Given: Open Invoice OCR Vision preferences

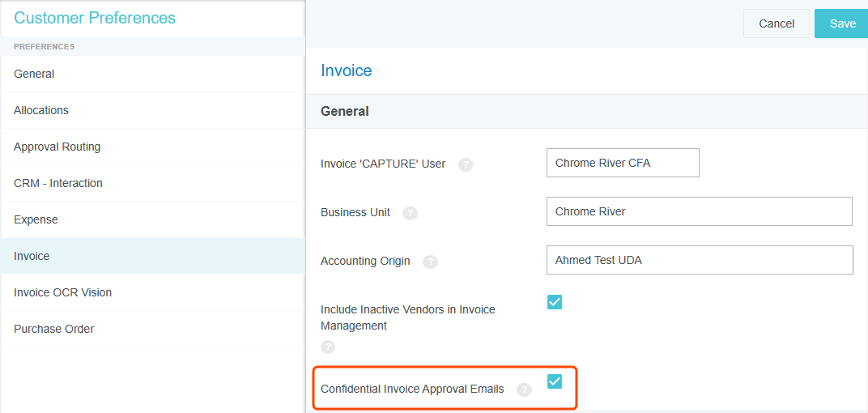Looking at the screenshot, I should point(63,292).
